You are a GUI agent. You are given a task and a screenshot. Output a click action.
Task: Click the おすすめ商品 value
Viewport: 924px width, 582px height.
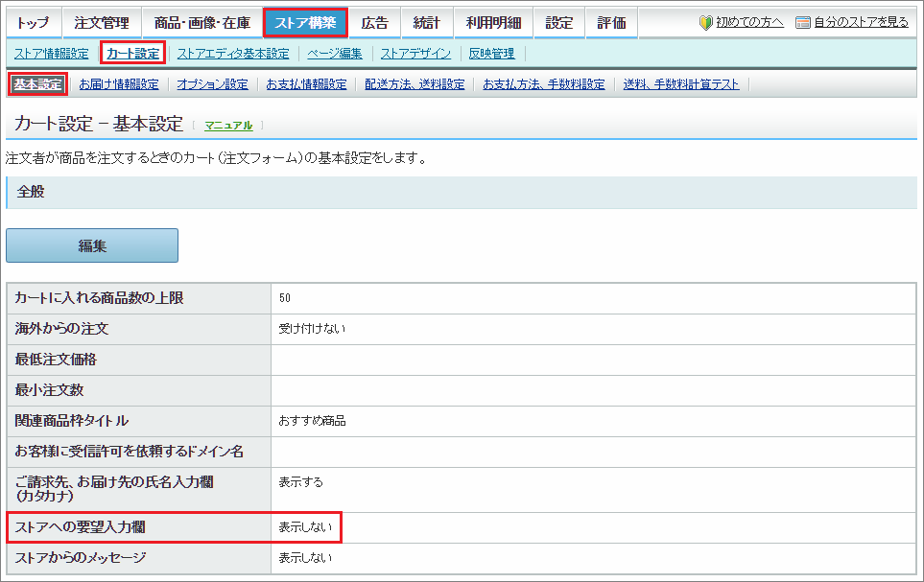(313, 421)
